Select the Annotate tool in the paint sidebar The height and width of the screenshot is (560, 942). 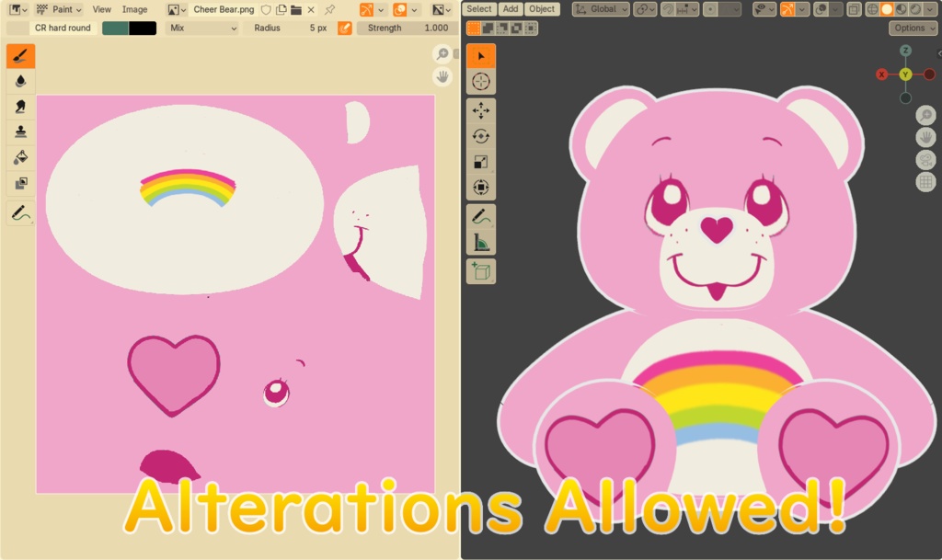pos(18,213)
